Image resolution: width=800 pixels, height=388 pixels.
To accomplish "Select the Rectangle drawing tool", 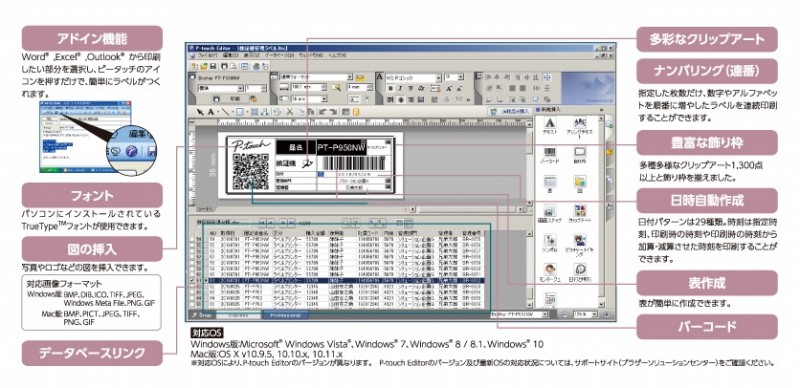I will 240,111.
